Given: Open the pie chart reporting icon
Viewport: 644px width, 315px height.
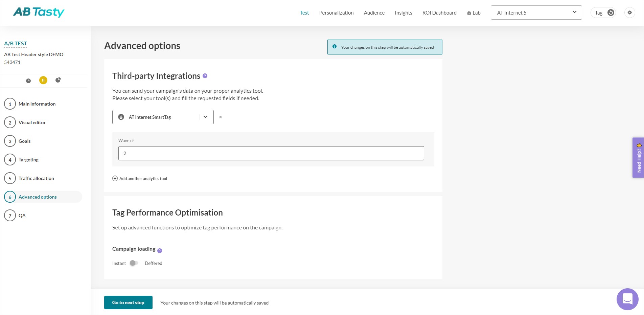Looking at the screenshot, I should 58,80.
